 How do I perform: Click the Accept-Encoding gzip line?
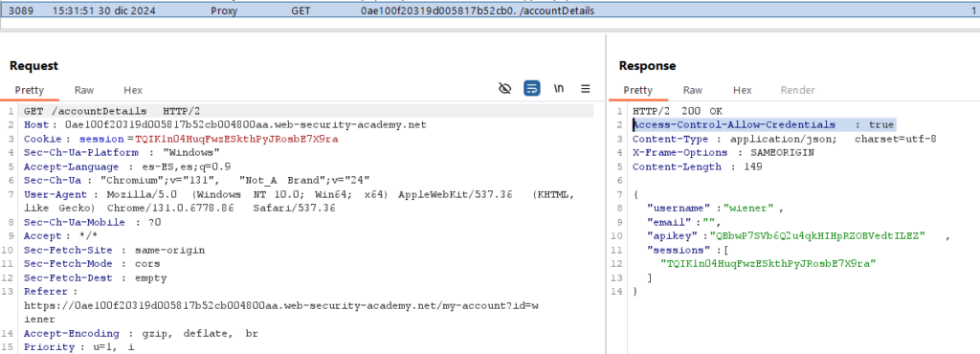[x=141, y=333]
